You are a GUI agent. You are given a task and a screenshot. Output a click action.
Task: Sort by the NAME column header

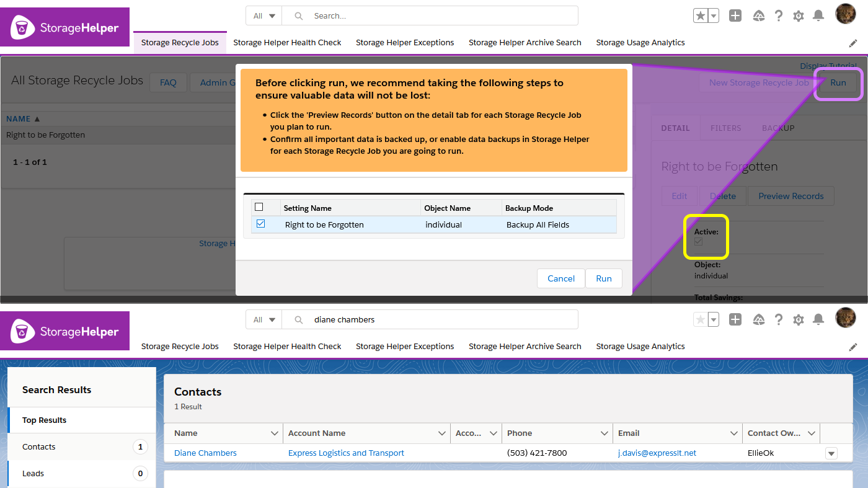23,118
